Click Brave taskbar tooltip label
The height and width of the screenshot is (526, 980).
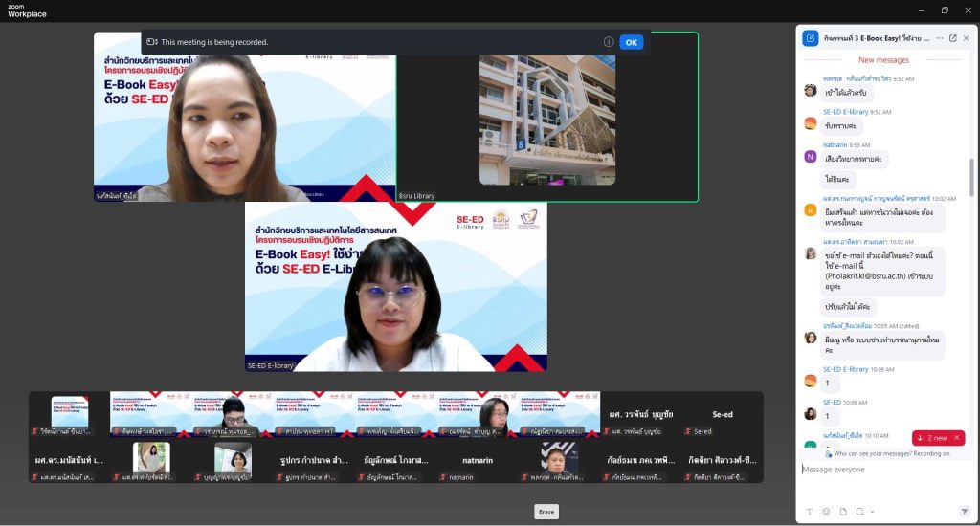pos(546,512)
